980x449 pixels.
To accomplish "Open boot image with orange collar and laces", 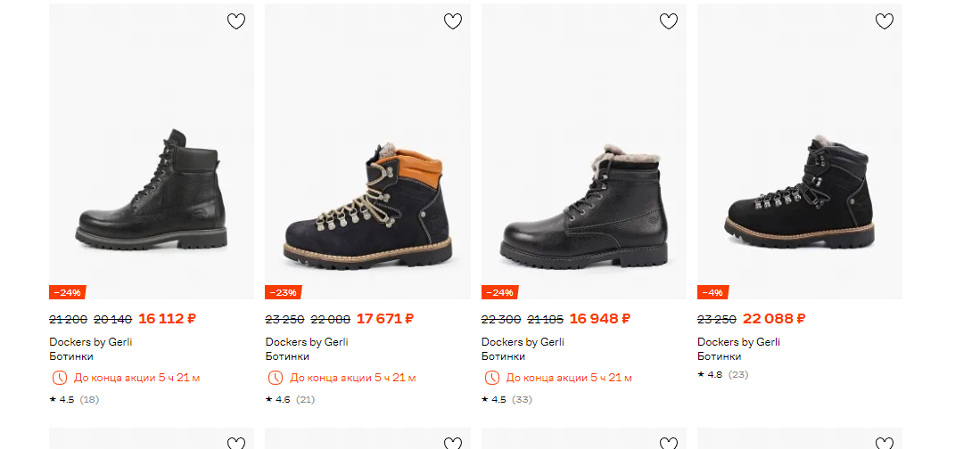I will [367, 151].
